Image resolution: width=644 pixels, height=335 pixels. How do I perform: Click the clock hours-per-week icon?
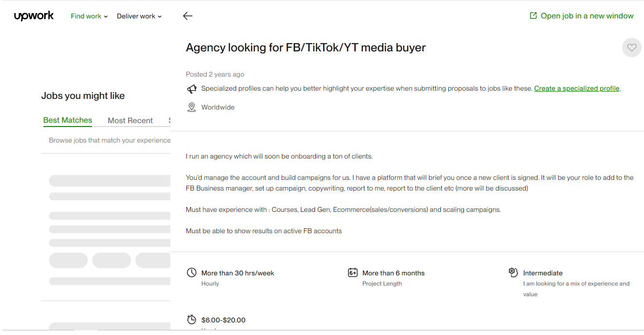[x=192, y=273]
